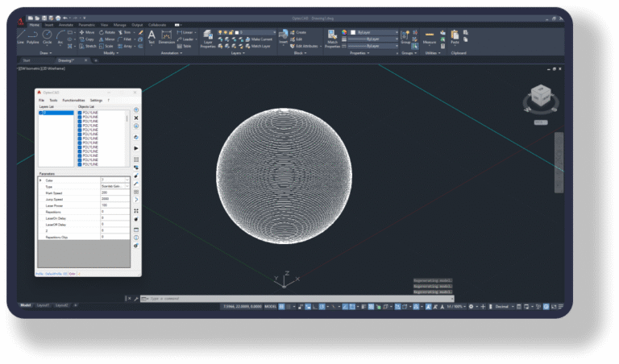Image resolution: width=619 pixels, height=364 pixels.
Task: Open the Color dropdown in OptecCAD Parameters
Action: (x=127, y=180)
